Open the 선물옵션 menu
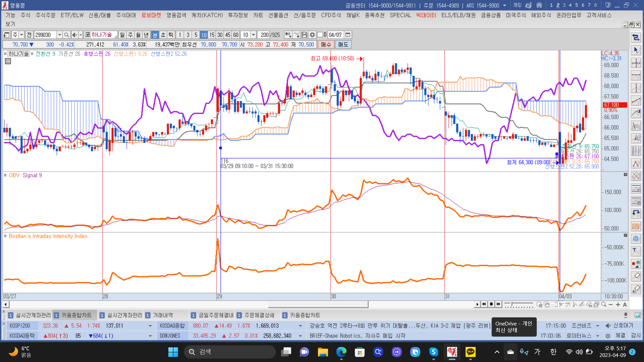 [278, 15]
